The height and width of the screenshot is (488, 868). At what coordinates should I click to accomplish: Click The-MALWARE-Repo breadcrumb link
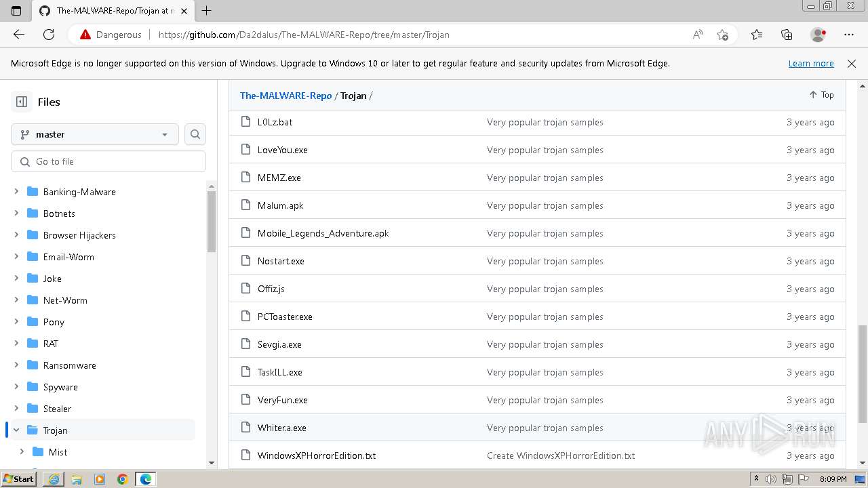[285, 96]
